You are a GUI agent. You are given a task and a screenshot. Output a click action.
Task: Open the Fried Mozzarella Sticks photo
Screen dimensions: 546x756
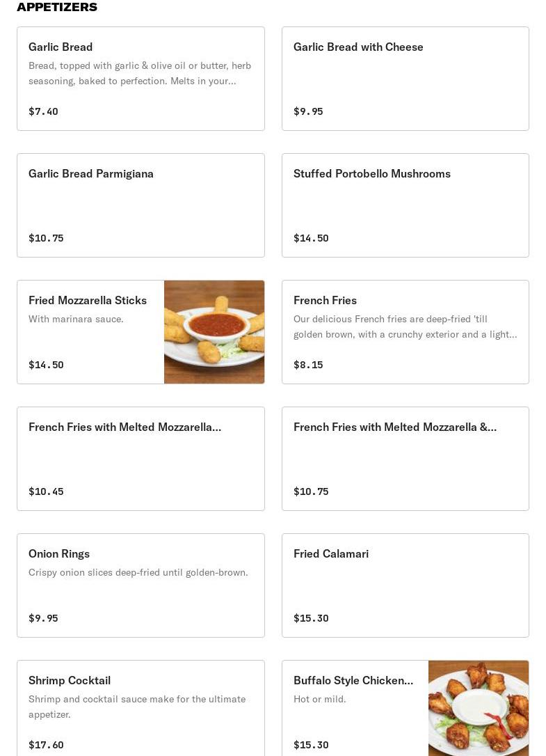pyautogui.click(x=214, y=332)
